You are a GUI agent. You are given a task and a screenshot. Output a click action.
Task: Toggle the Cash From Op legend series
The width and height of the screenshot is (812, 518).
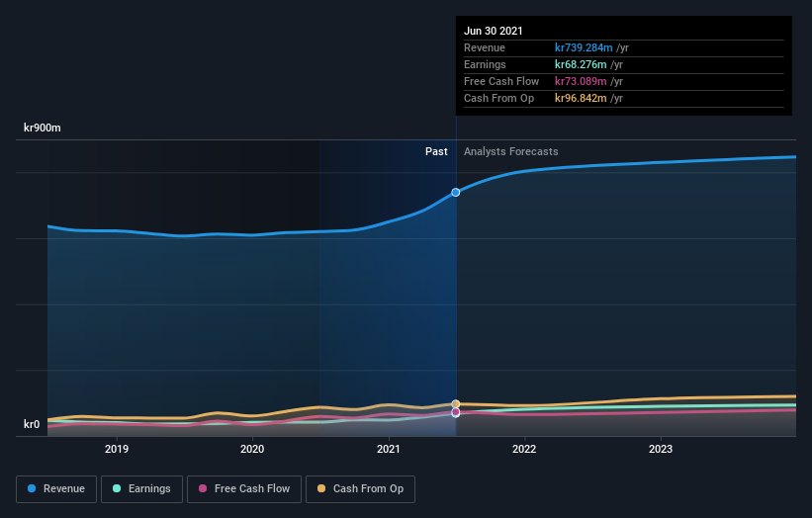coord(360,489)
